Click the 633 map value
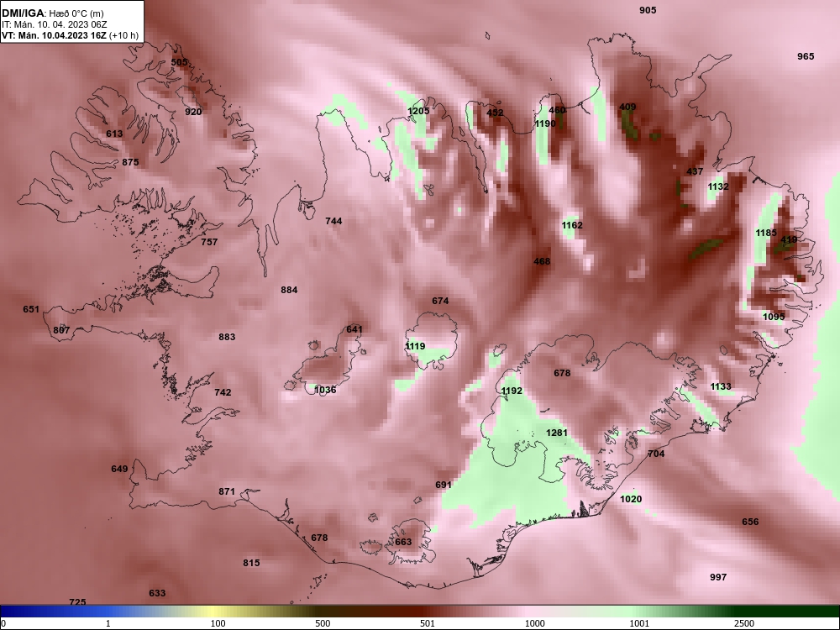The height and width of the screenshot is (630, 840). pyautogui.click(x=157, y=594)
